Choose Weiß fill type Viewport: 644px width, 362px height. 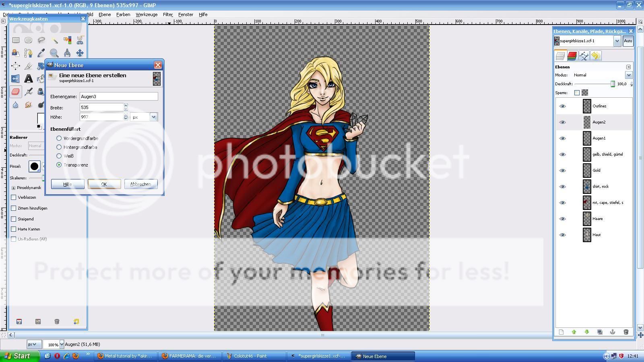coord(59,156)
